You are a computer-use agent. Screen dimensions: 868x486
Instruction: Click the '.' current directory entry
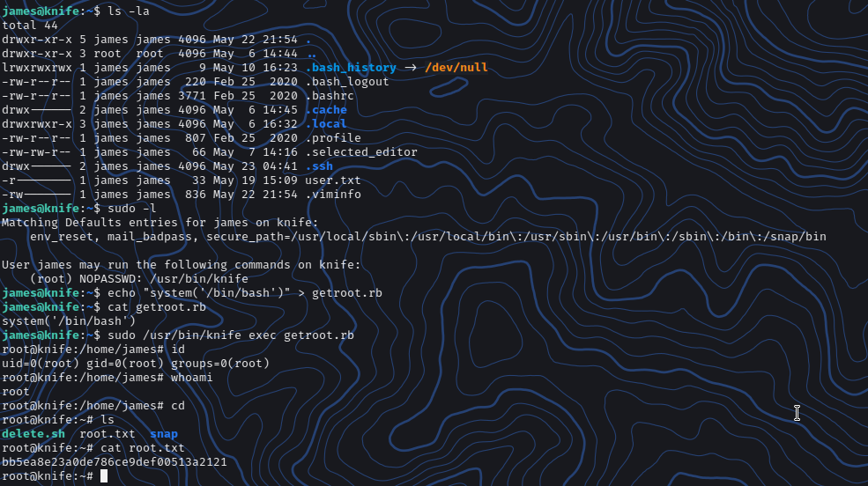tap(308, 40)
